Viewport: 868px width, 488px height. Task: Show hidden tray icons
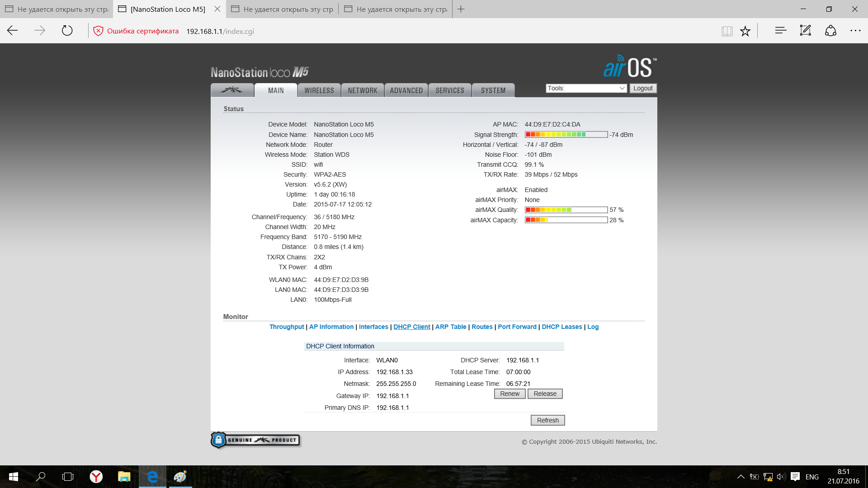pos(741,477)
